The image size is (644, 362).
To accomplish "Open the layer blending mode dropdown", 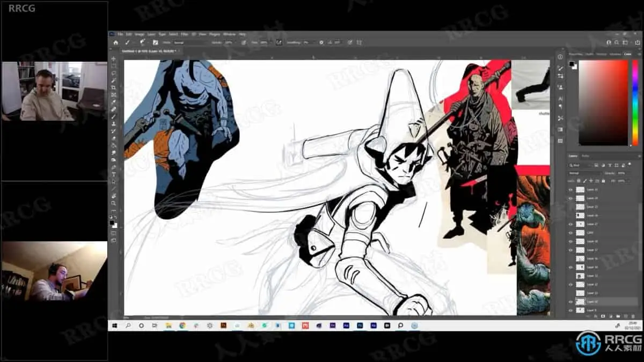I will pyautogui.click(x=584, y=173).
